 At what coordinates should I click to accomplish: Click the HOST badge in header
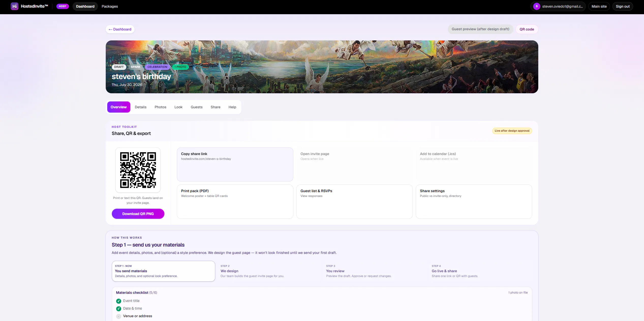(63, 6)
